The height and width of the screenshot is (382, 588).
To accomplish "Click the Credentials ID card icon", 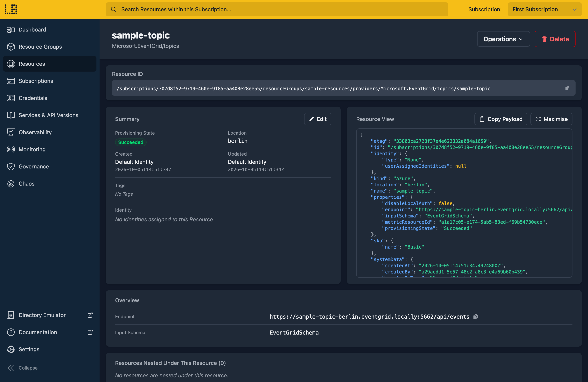I will pos(11,98).
